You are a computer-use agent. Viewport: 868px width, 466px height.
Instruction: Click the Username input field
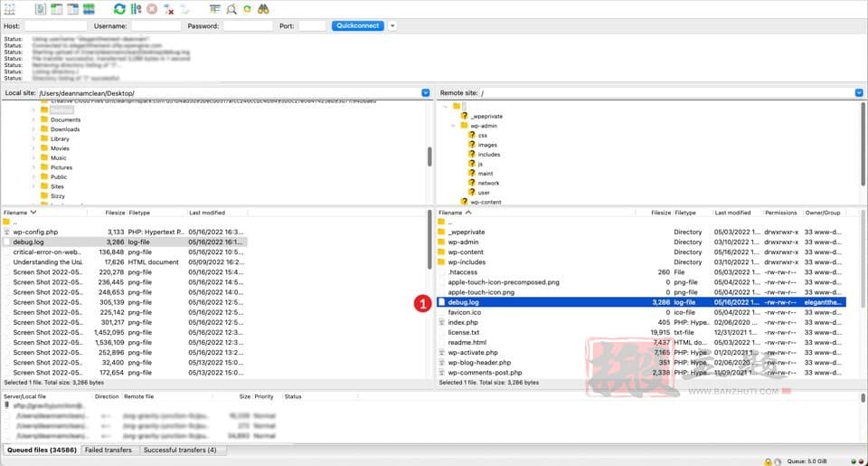156,26
